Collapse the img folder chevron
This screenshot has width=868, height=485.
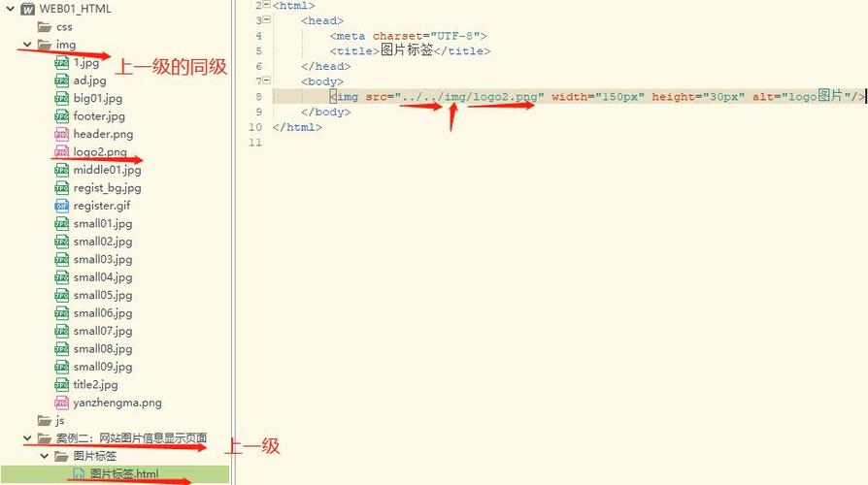(27, 45)
